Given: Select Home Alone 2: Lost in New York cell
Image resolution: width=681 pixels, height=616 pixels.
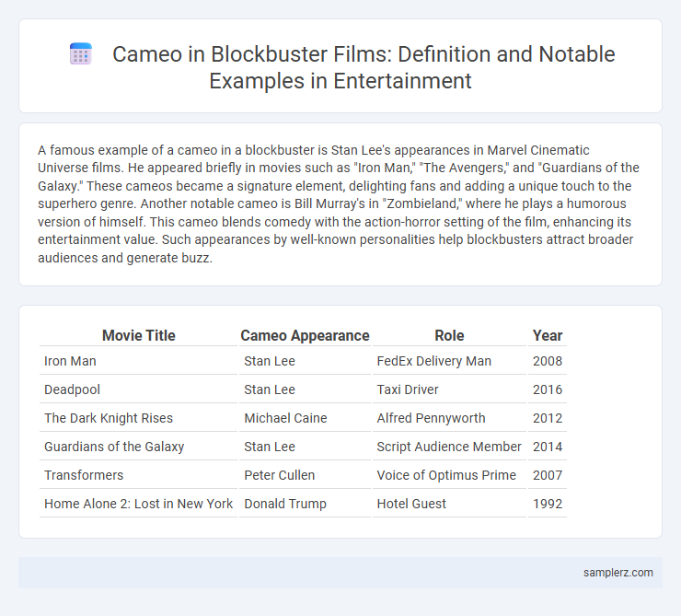Looking at the screenshot, I should (x=139, y=504).
